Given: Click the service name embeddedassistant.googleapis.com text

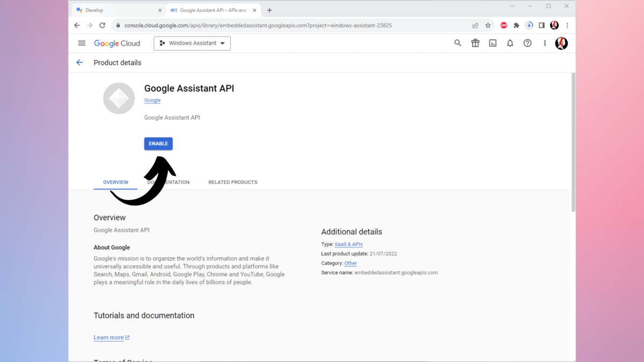Looking at the screenshot, I should (x=396, y=273).
